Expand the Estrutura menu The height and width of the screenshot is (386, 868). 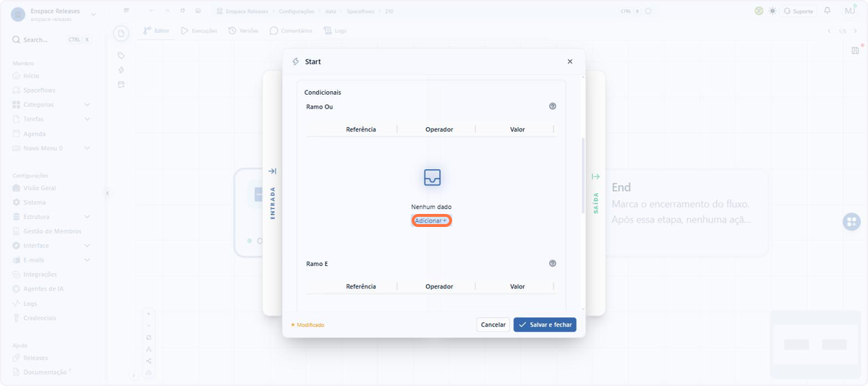tap(52, 217)
